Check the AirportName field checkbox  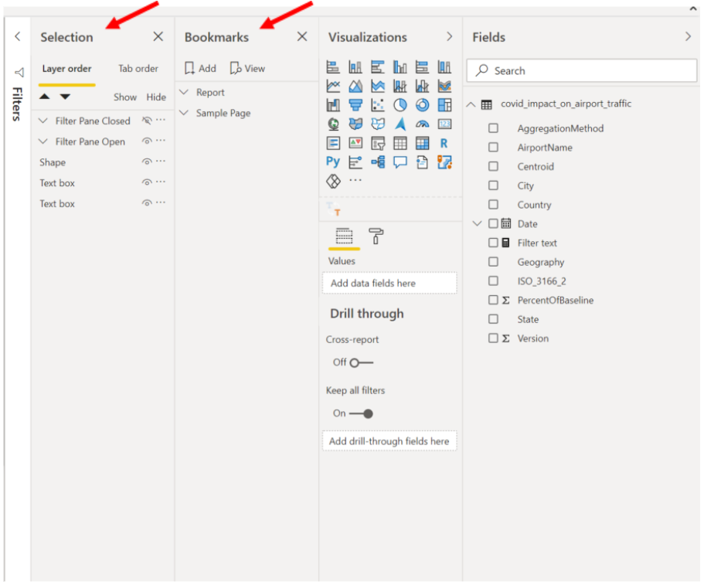pos(493,148)
